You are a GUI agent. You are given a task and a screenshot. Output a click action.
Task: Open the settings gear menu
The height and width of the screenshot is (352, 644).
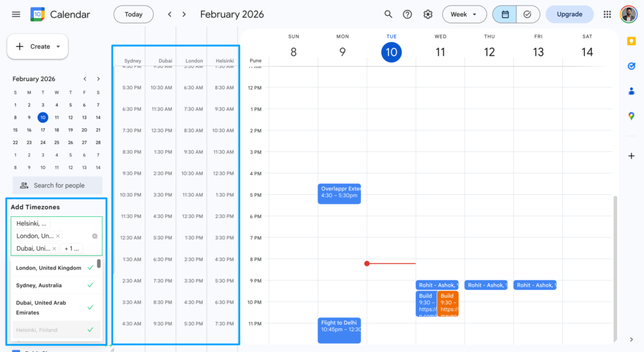(x=428, y=14)
